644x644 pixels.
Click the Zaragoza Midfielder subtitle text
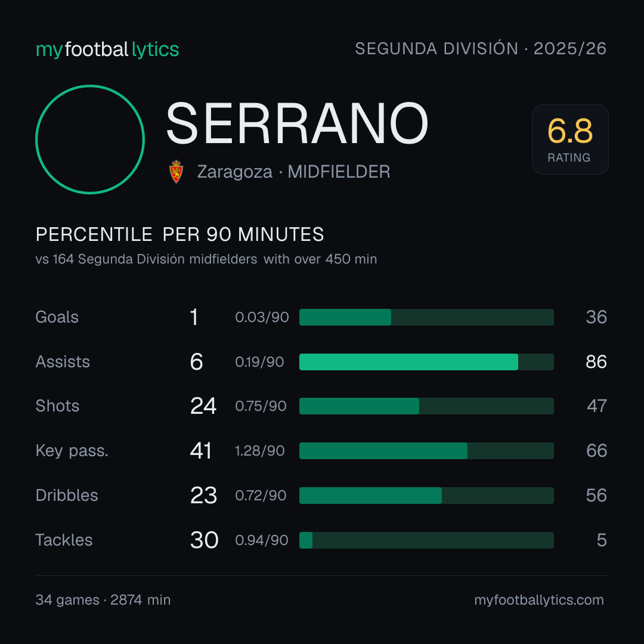293,172
